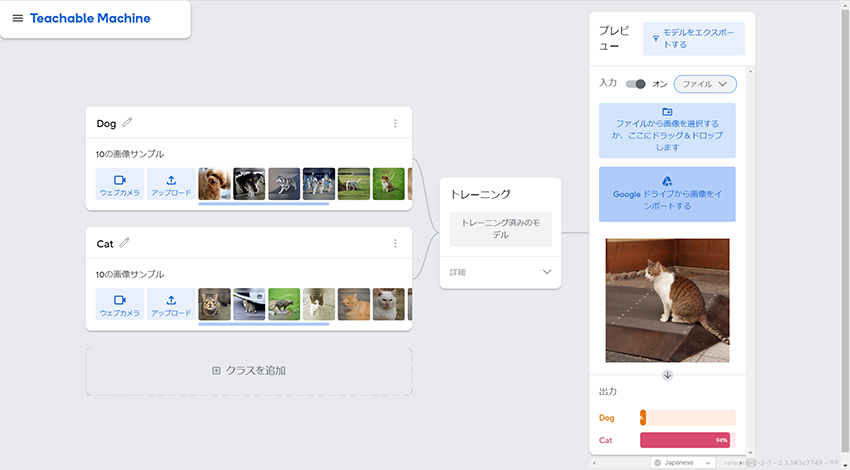Open the ファイル input source dropdown

pyautogui.click(x=705, y=84)
